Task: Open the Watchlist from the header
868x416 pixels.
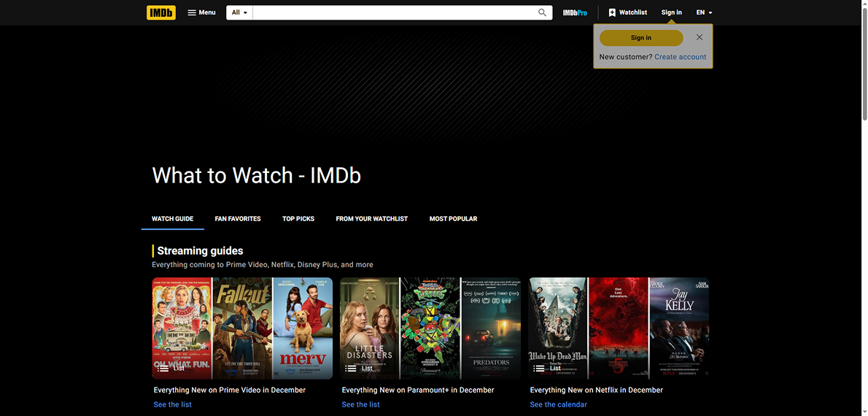Action: 628,12
